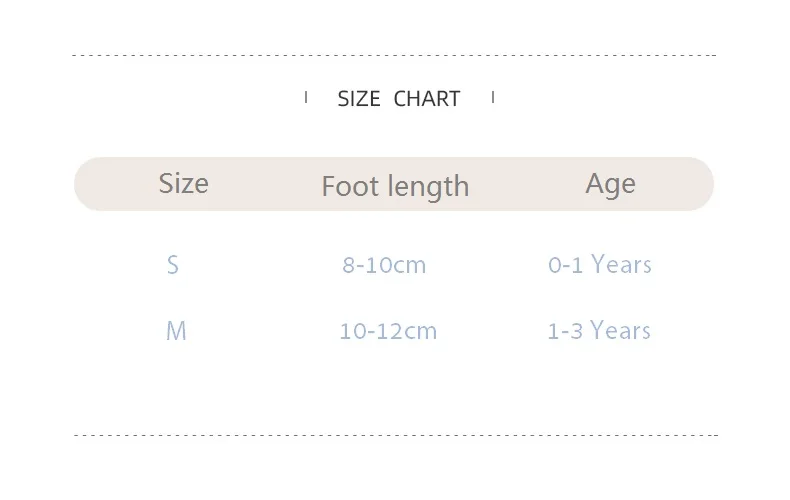Click the word CHART in the title
Screen dimensions: 790x500
click(427, 99)
